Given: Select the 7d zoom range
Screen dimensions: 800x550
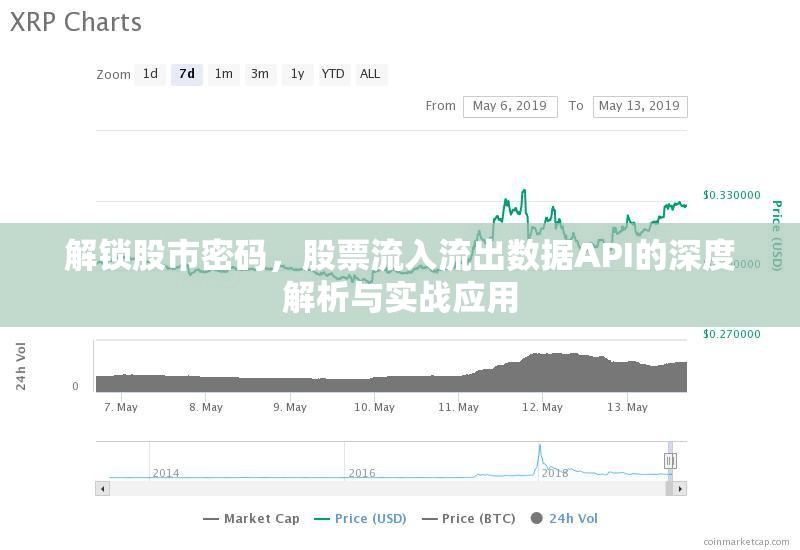Looking at the screenshot, I should pyautogui.click(x=187, y=74).
